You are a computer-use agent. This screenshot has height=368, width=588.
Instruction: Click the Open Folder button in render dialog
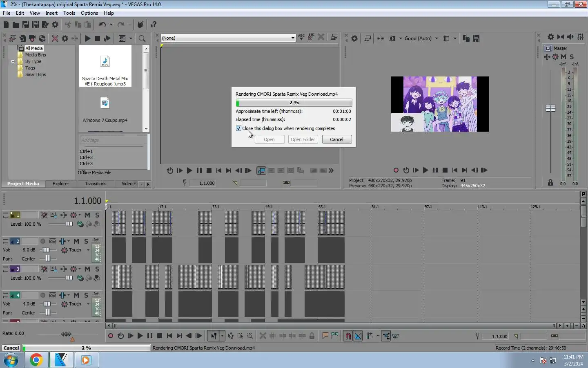tap(303, 139)
